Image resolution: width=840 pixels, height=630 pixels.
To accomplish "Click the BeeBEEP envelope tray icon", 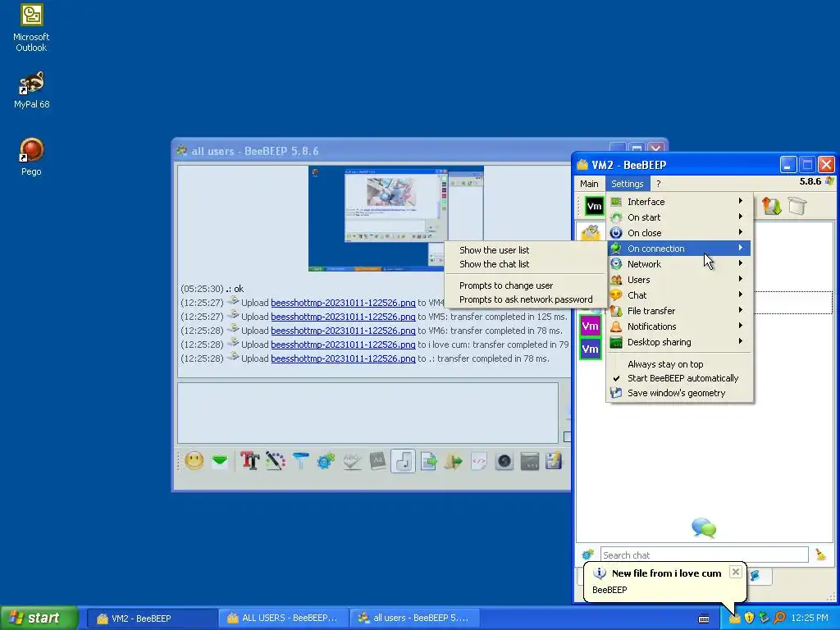I will click(734, 619).
